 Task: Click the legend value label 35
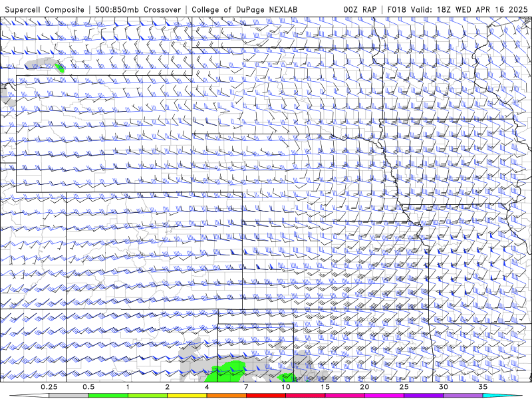click(483, 387)
